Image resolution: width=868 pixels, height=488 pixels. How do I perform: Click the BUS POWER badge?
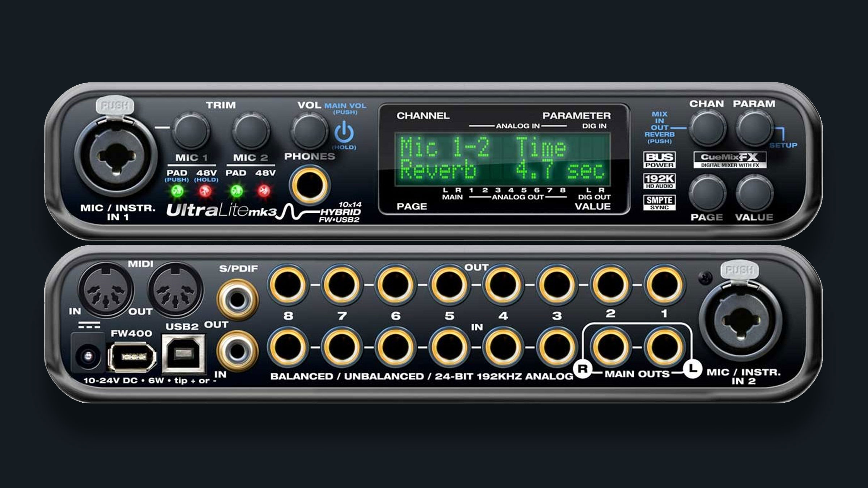659,160
